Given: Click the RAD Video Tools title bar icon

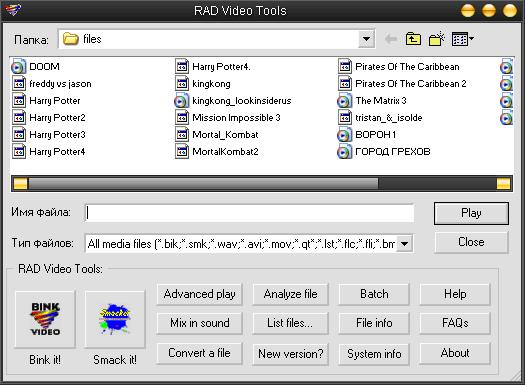Looking at the screenshot, I should (x=12, y=9).
